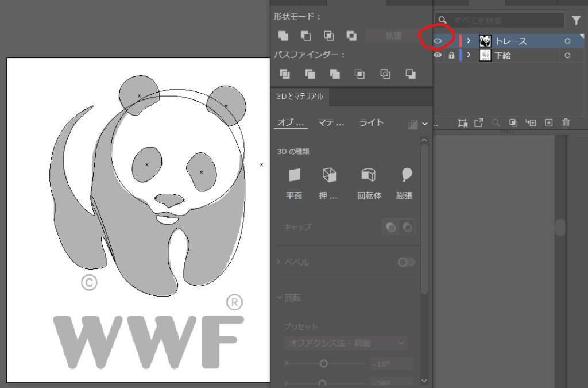The image size is (588, 388).
Task: Expand the 下絵 layer contents
Action: tap(469, 56)
